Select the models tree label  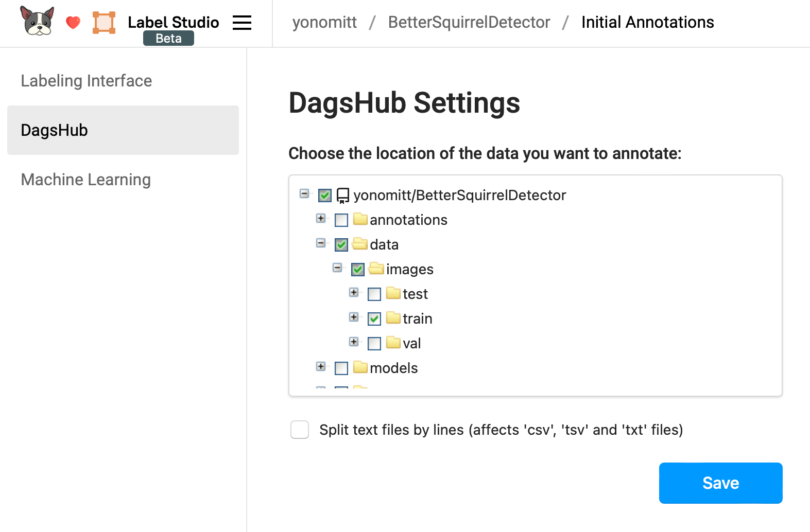[x=393, y=368]
